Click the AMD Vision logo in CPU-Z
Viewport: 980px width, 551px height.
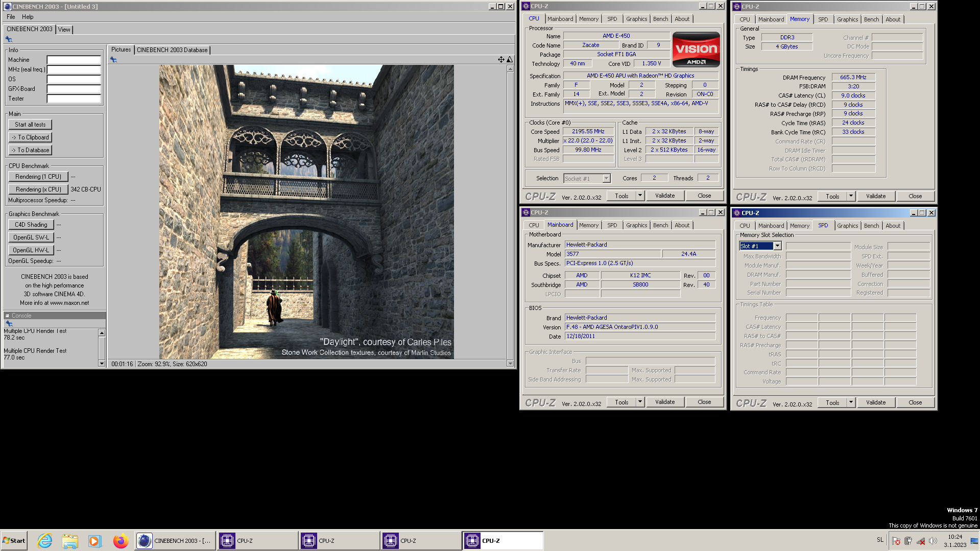click(696, 50)
